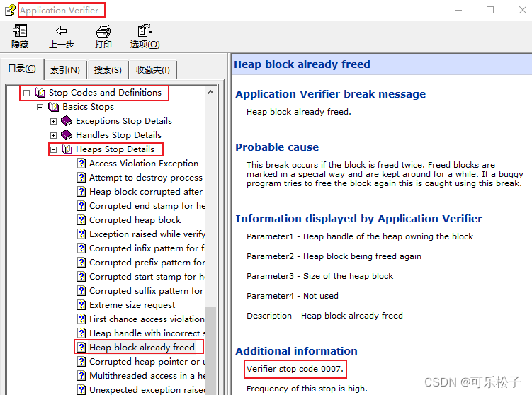Click the Additional information heading

point(296,351)
